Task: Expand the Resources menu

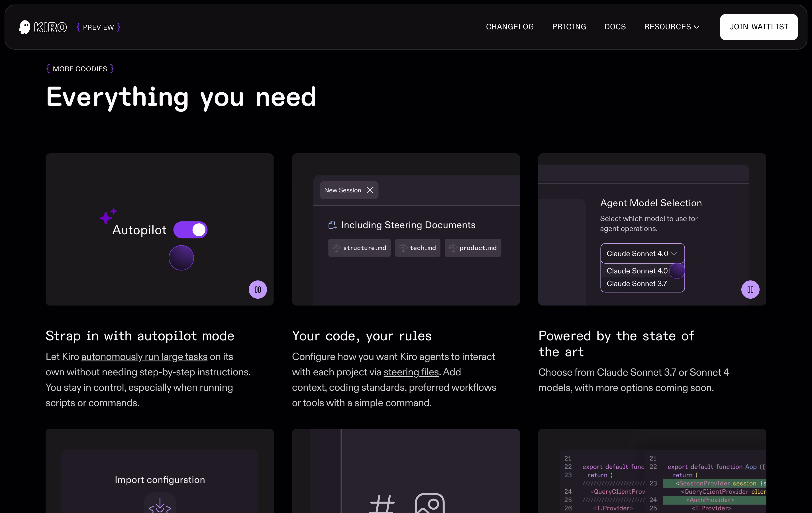Action: tap(671, 27)
